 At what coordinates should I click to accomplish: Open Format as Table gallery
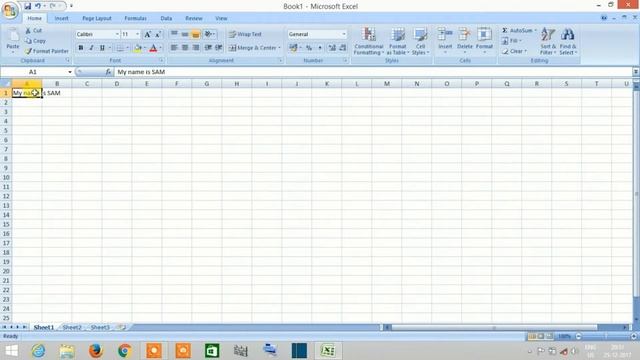tap(398, 41)
